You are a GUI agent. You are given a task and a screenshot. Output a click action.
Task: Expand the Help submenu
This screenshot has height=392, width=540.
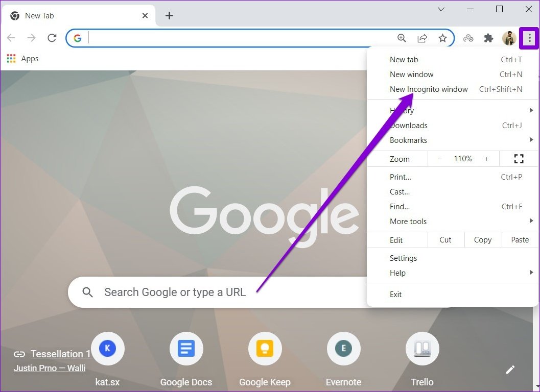pyautogui.click(x=453, y=273)
